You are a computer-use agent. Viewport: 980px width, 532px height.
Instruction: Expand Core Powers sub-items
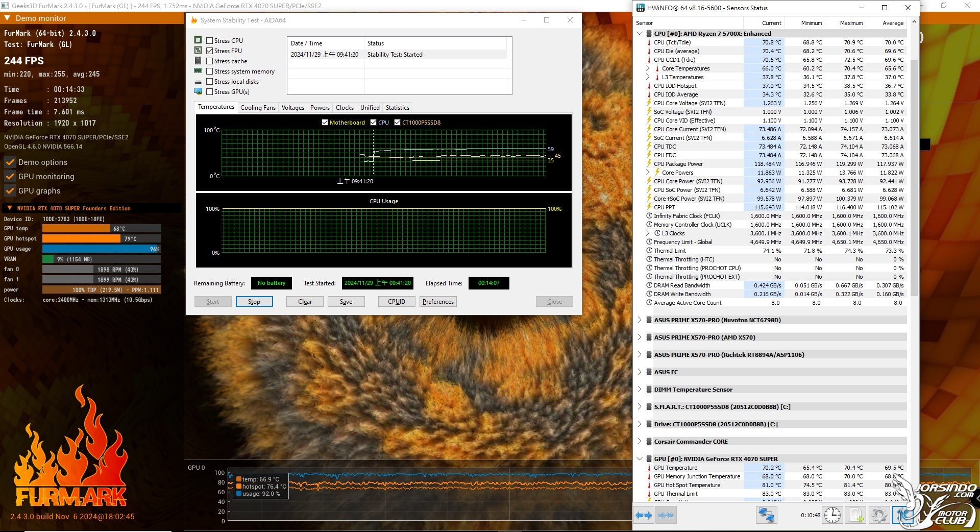click(648, 173)
